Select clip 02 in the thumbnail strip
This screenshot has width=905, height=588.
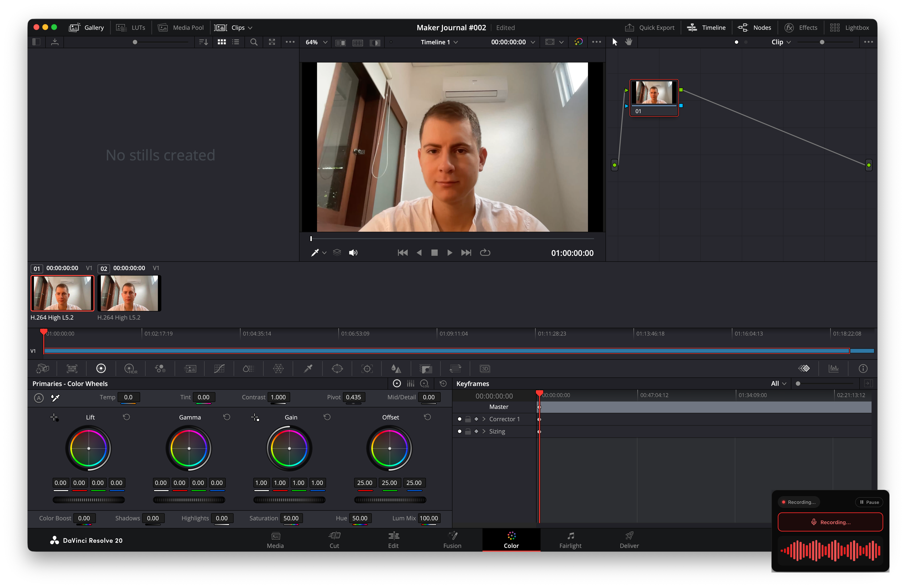pos(129,293)
